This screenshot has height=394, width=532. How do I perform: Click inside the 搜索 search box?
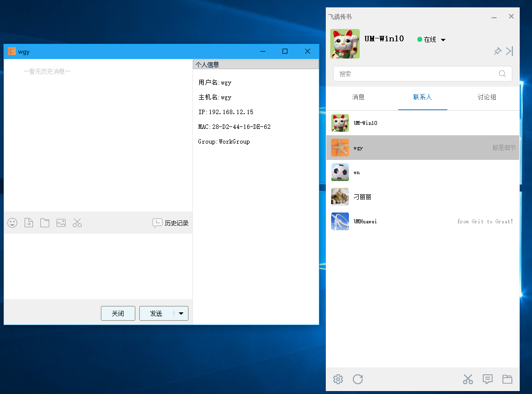[418, 73]
